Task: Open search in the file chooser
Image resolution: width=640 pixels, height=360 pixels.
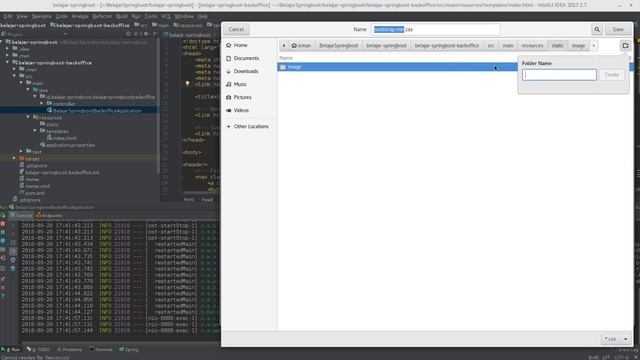Action: [x=597, y=29]
